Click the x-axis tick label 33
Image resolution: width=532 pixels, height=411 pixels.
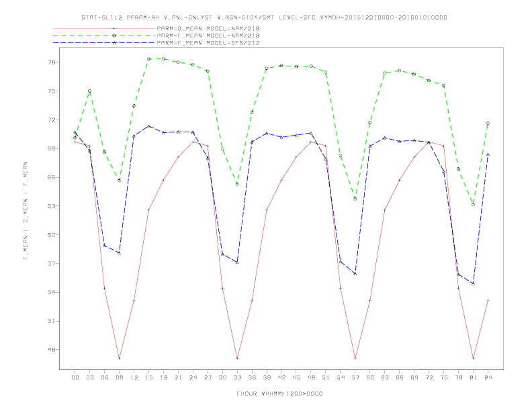click(238, 377)
